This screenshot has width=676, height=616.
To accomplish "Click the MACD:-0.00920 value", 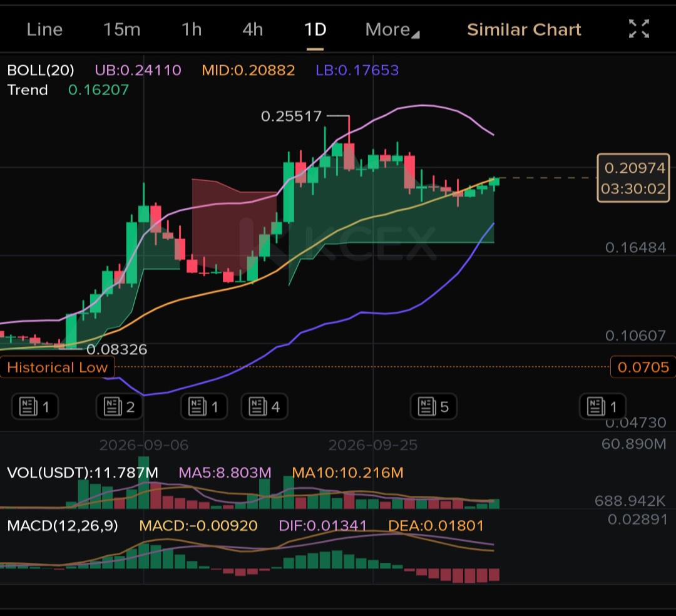I will click(x=198, y=525).
